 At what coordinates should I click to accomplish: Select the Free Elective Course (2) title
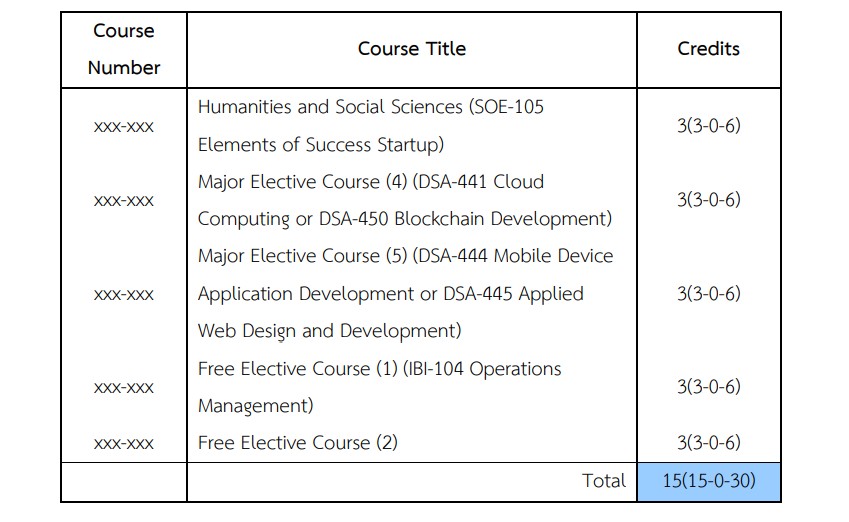[297, 442]
